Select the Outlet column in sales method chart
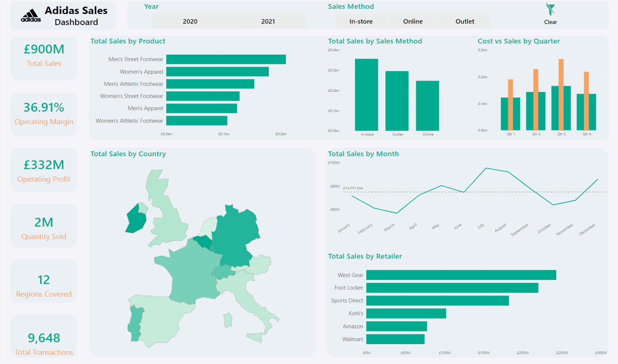618x364 pixels. pos(397,101)
